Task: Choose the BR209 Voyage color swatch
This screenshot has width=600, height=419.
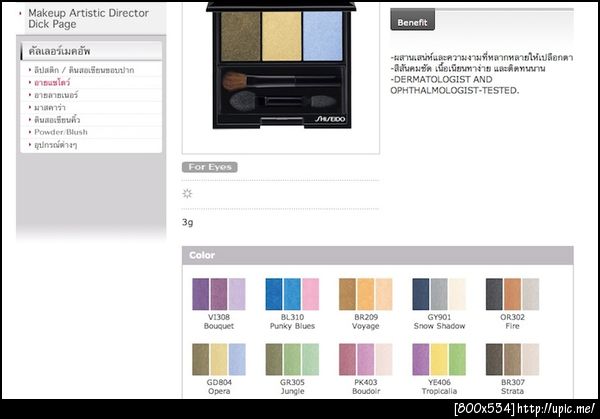Action: pyautogui.click(x=365, y=294)
